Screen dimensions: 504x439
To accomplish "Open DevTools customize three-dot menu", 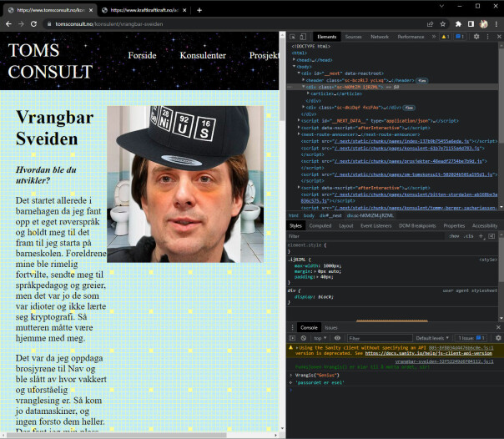I will [487, 37].
